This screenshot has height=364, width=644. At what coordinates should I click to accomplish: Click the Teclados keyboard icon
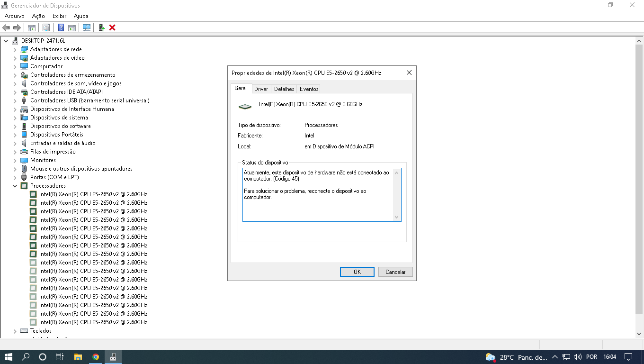point(24,331)
